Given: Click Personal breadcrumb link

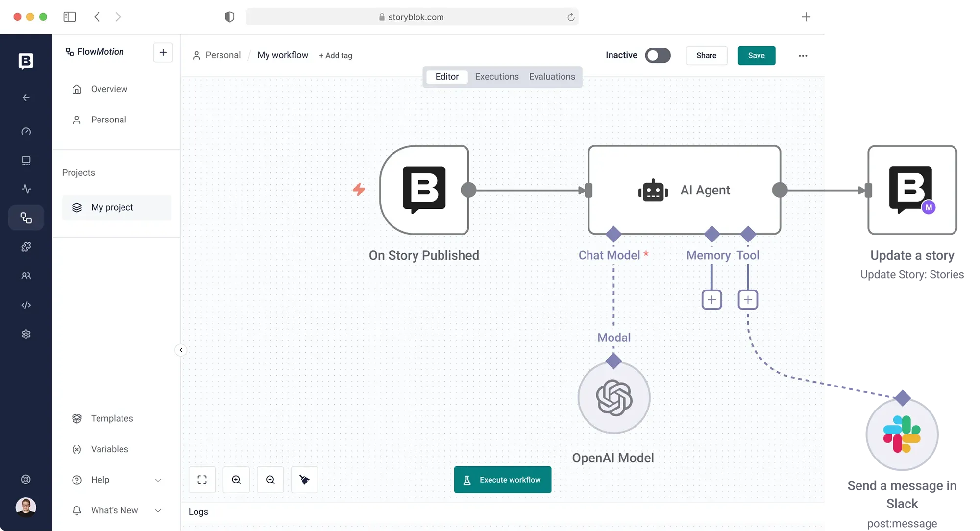Looking at the screenshot, I should [x=223, y=55].
